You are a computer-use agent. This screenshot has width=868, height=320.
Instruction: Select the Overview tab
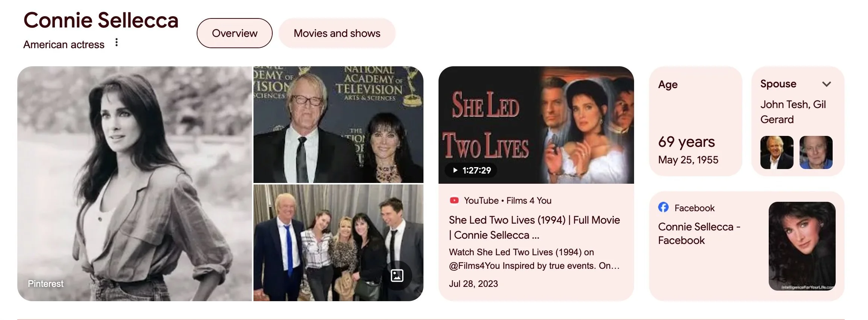(235, 33)
